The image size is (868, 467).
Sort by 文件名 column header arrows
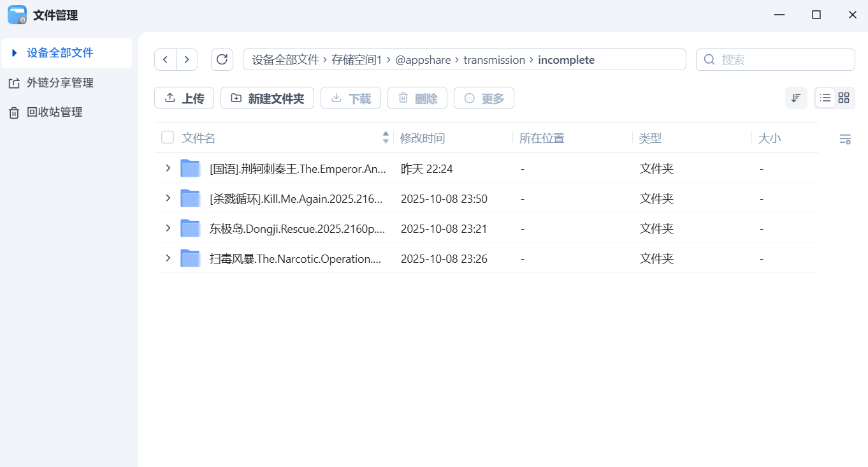coord(386,138)
